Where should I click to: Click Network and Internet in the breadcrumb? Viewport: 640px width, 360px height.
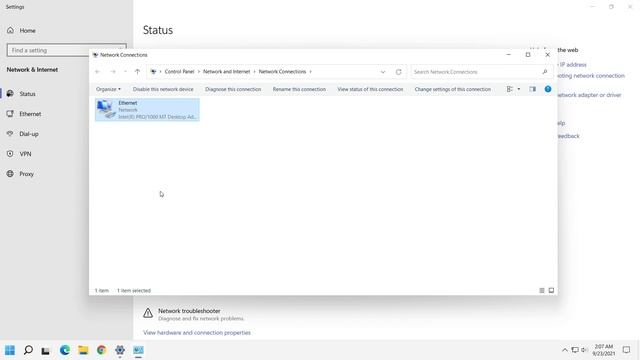tap(226, 71)
